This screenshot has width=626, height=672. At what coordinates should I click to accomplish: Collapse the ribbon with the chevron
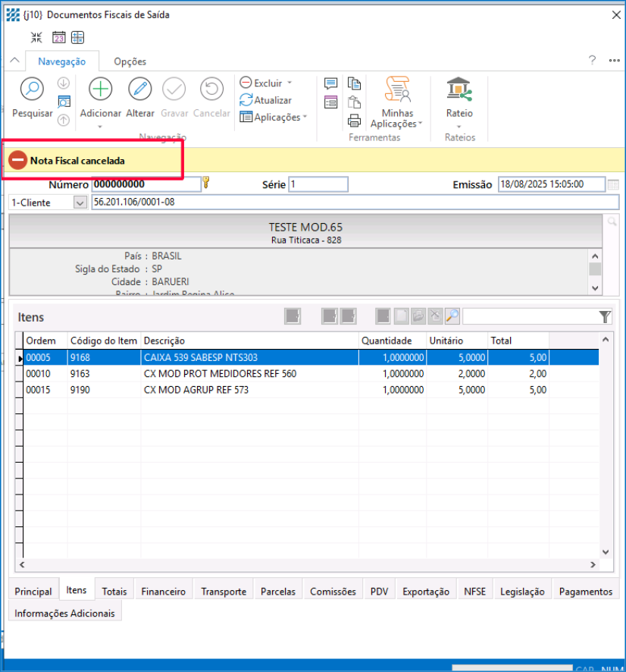point(14,61)
